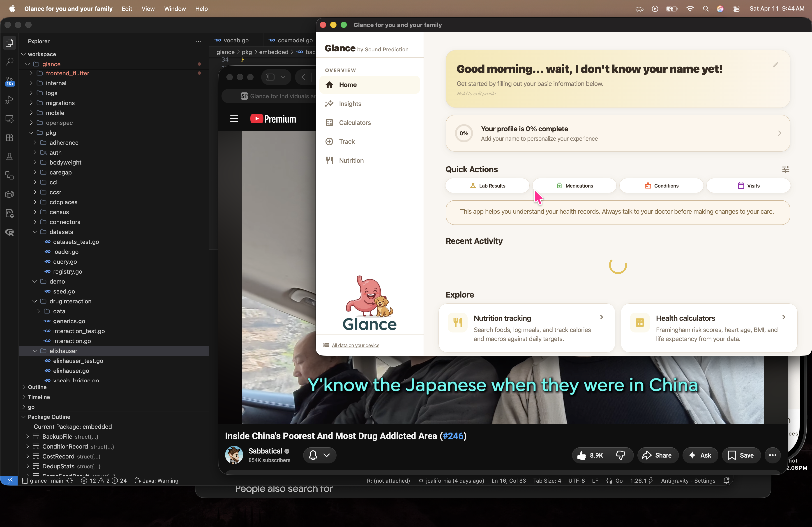This screenshot has height=527, width=812.
Task: Select the Run and Debug icon
Action: click(x=9, y=100)
